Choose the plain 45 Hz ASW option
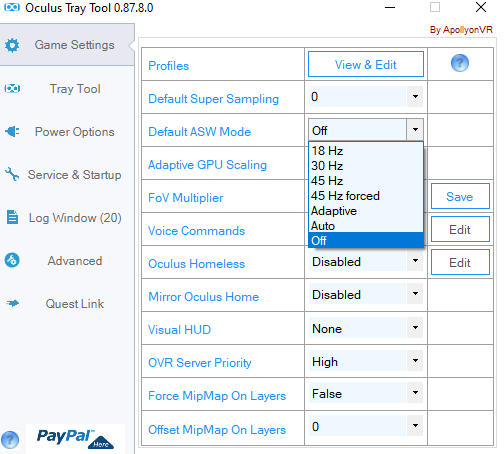 pos(366,181)
